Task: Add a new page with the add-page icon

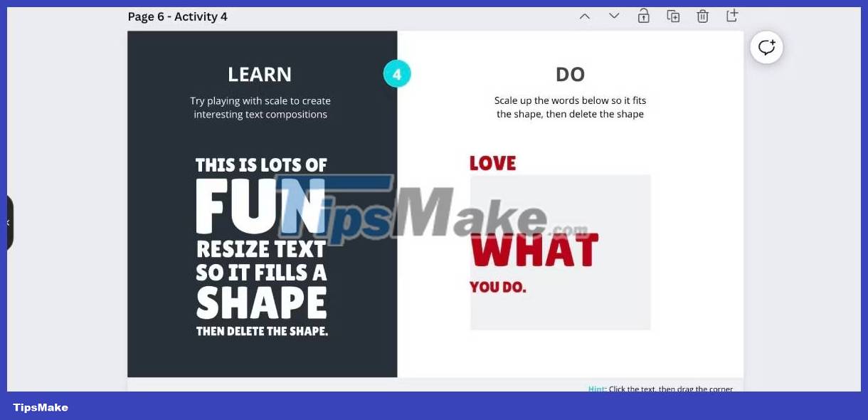Action: (x=732, y=15)
